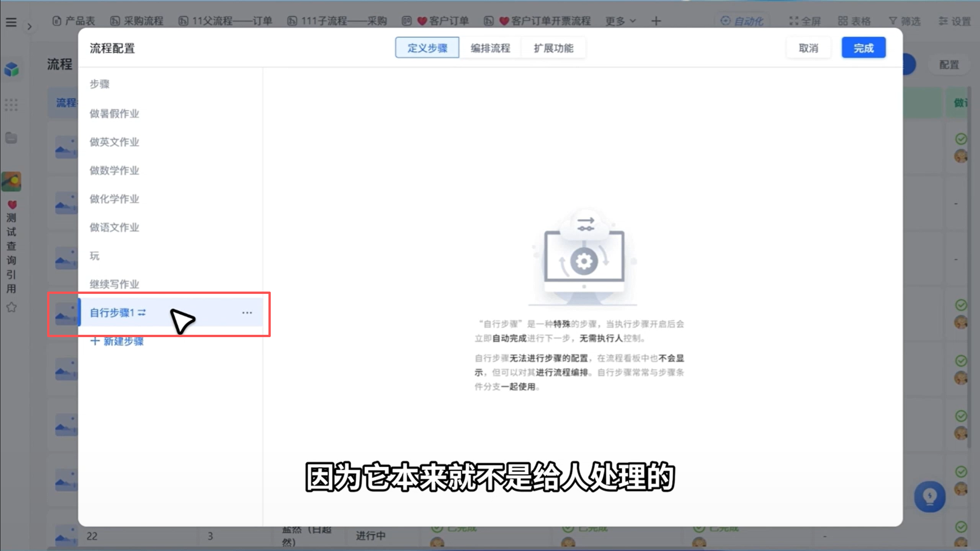Open the 筛选 filter
The width and height of the screenshot is (980, 551).
904,21
